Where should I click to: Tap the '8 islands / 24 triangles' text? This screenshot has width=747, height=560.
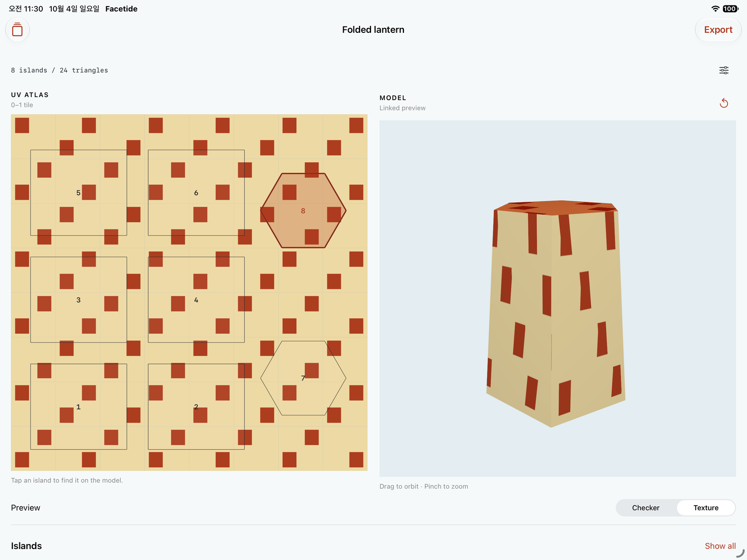pyautogui.click(x=59, y=70)
